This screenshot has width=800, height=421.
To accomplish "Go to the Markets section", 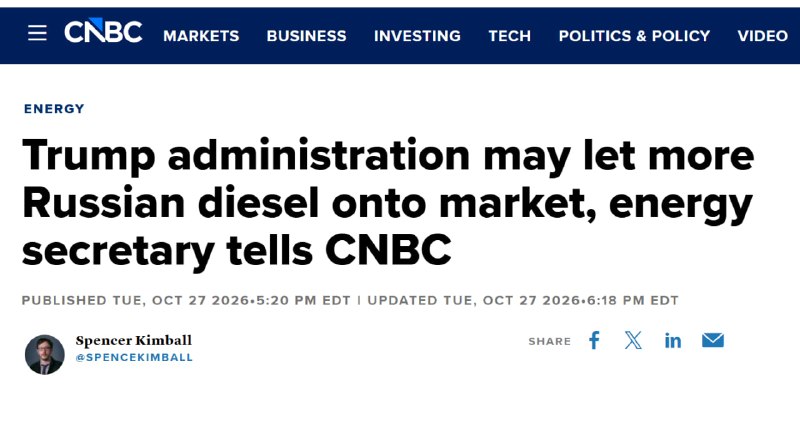I will coord(201,36).
